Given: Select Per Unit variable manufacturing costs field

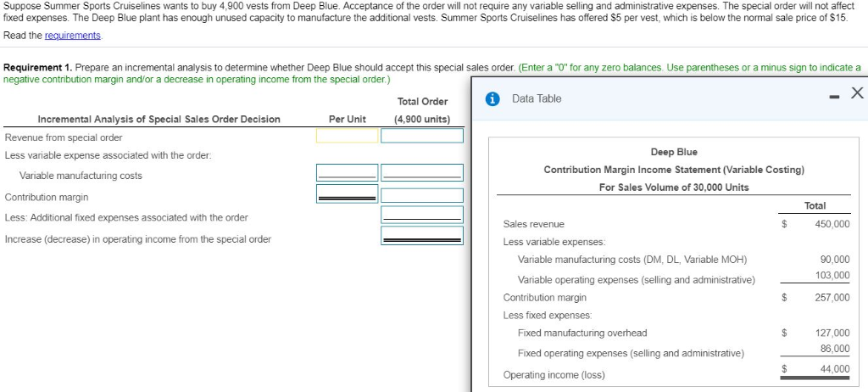Looking at the screenshot, I should 347,173.
